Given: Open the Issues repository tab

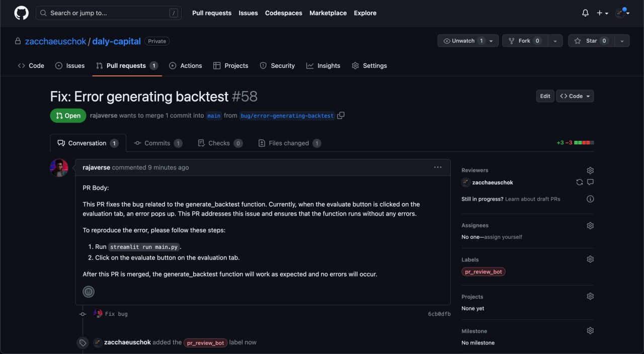Looking at the screenshot, I should point(70,66).
